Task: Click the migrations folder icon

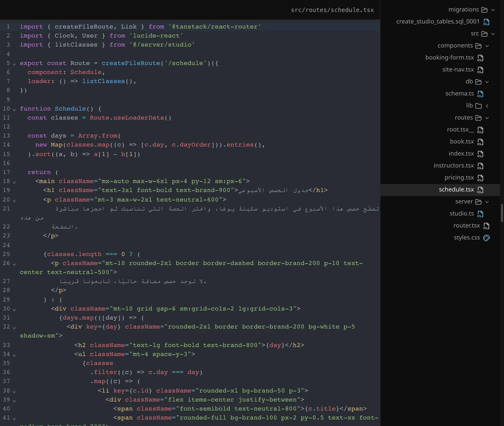Action: (x=484, y=10)
